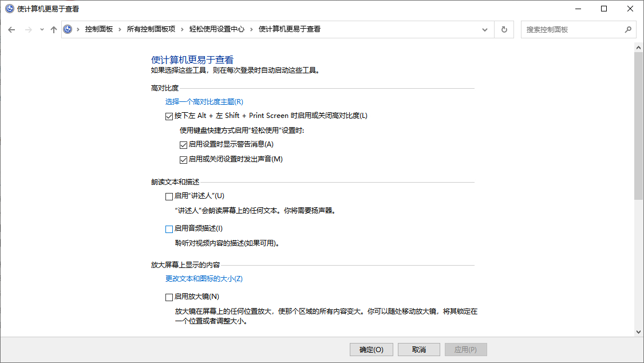
Task: Enable the 启用放大镜 checkbox
Action: click(x=169, y=297)
